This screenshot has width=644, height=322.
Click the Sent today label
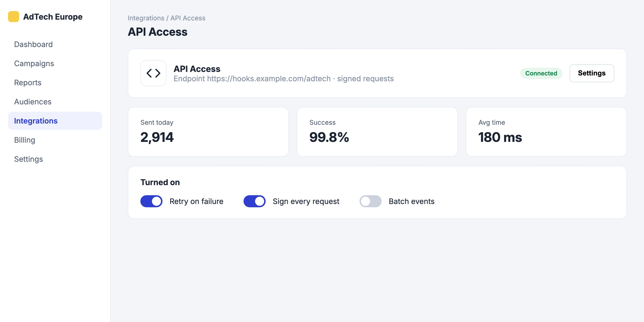(x=157, y=123)
